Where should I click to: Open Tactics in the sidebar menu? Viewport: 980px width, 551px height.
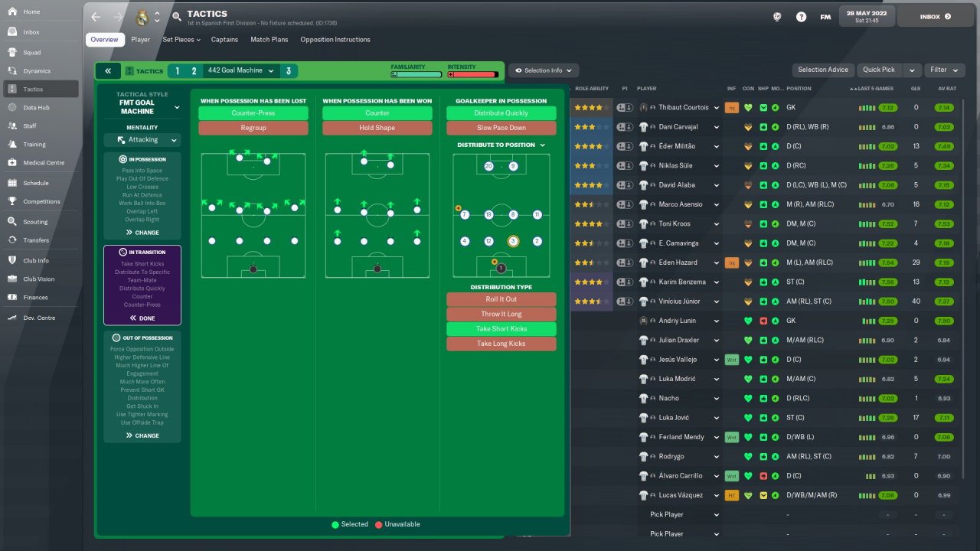pos(41,89)
